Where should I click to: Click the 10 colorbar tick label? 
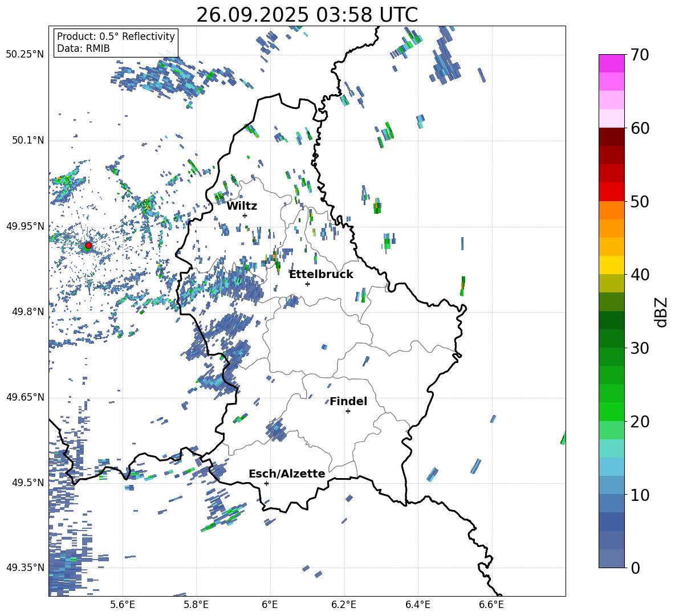pyautogui.click(x=640, y=495)
